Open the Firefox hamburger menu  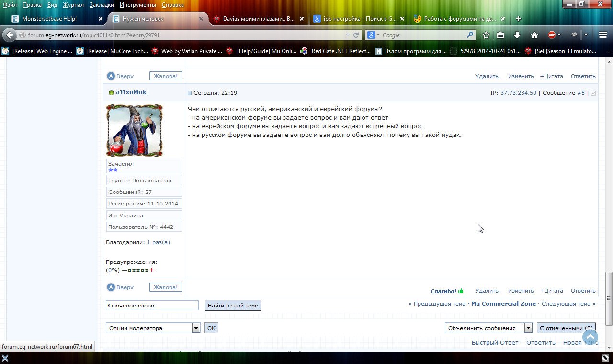click(x=603, y=35)
